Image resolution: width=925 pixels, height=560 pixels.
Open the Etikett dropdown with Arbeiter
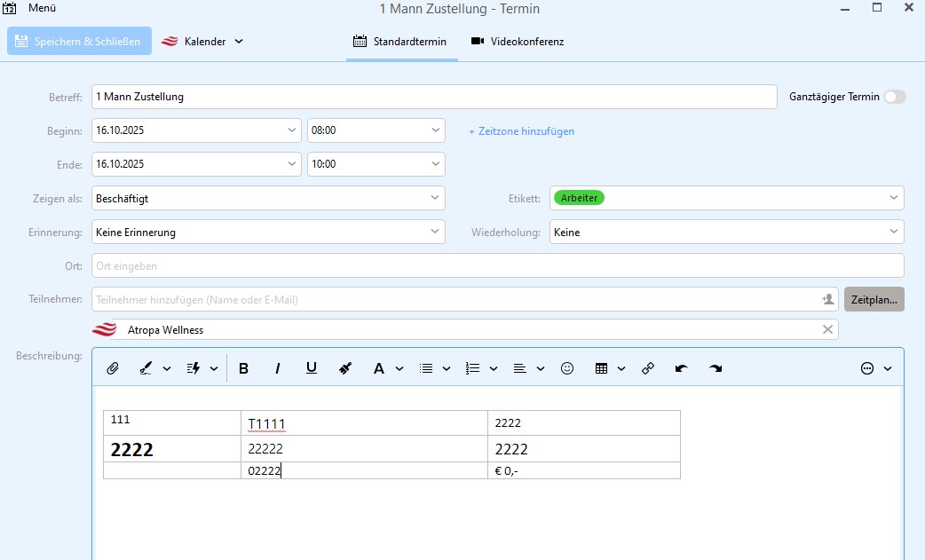(x=725, y=198)
